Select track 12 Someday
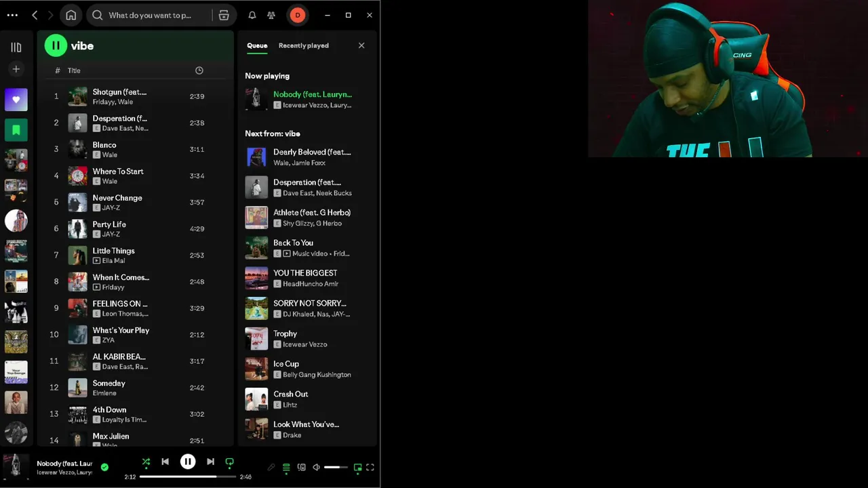The width and height of the screenshot is (868, 488). (135, 387)
